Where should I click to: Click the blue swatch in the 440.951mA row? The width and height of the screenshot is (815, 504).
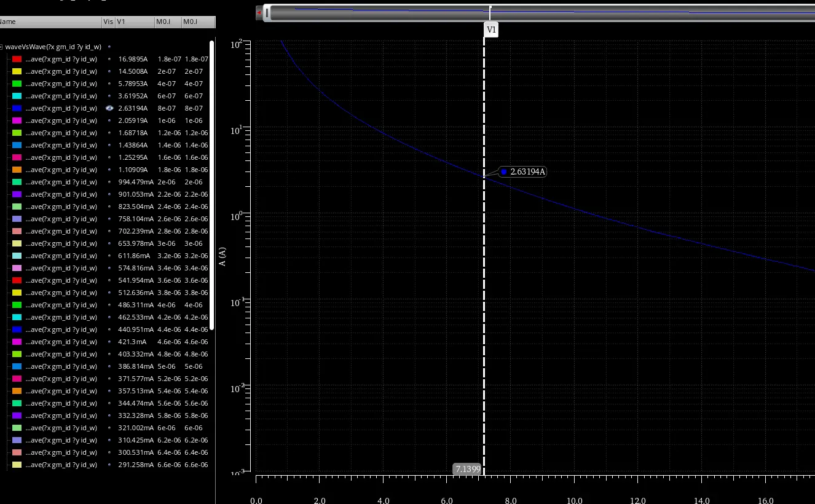[x=17, y=329]
